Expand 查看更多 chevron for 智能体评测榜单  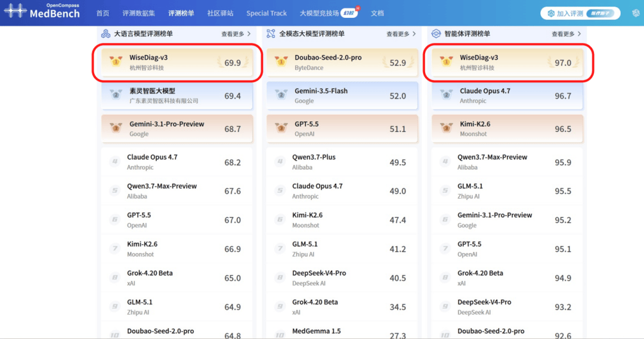tap(579, 33)
